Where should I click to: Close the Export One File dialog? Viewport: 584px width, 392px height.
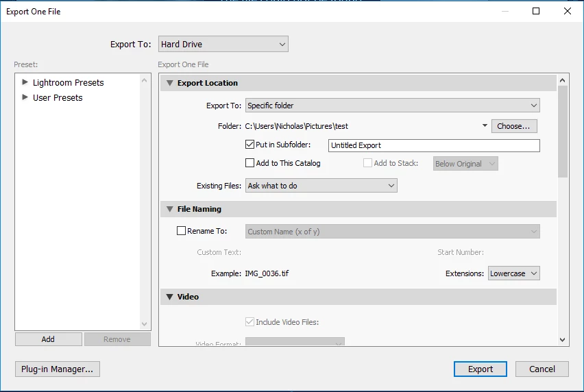568,11
